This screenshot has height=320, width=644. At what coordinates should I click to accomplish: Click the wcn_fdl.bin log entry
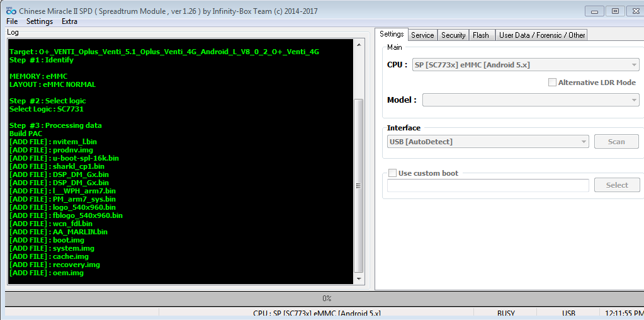[x=50, y=224]
